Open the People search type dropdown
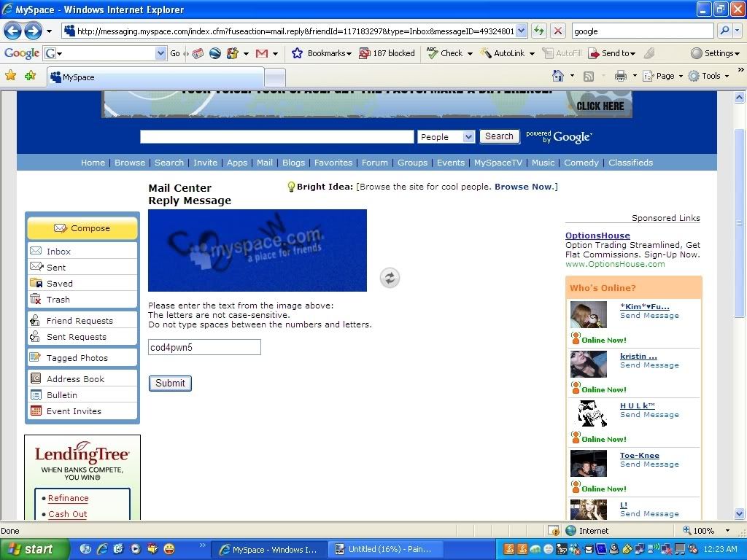The height and width of the screenshot is (560, 747). pos(446,136)
